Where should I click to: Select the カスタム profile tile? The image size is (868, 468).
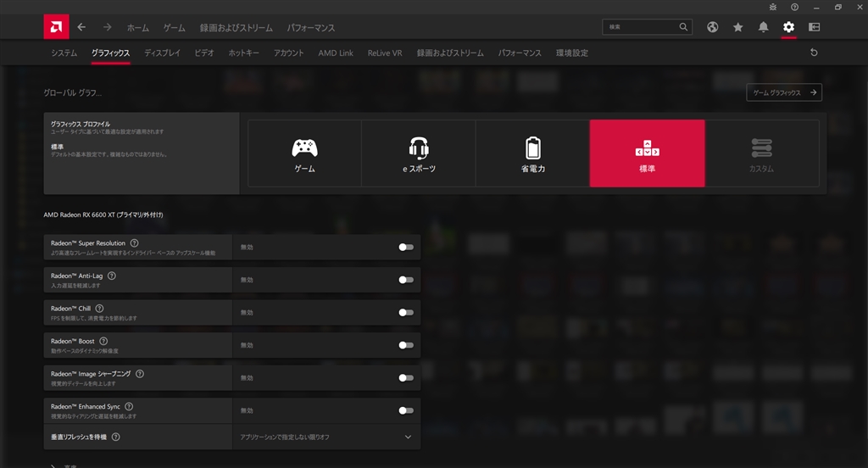tap(762, 153)
